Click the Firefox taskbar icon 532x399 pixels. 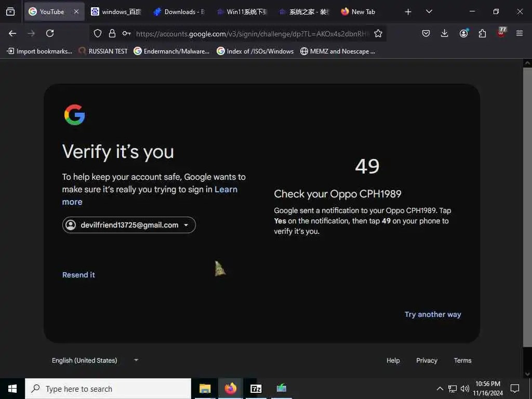pos(230,389)
